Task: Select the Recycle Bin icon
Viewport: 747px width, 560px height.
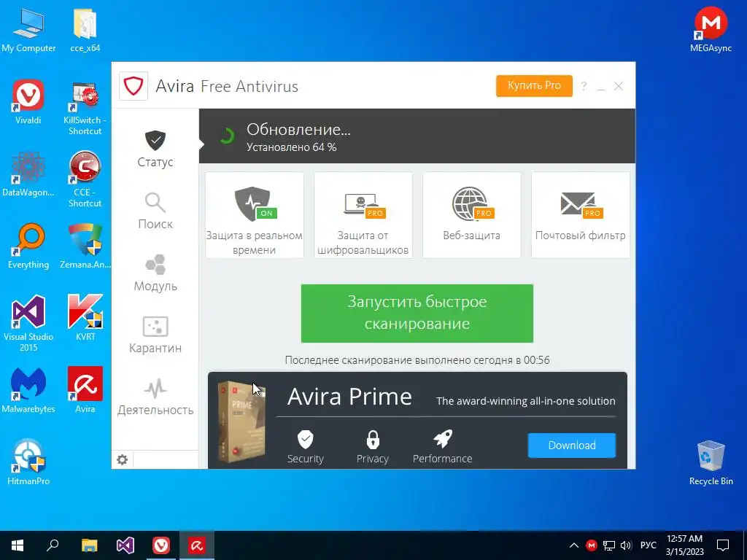Action: [711, 463]
